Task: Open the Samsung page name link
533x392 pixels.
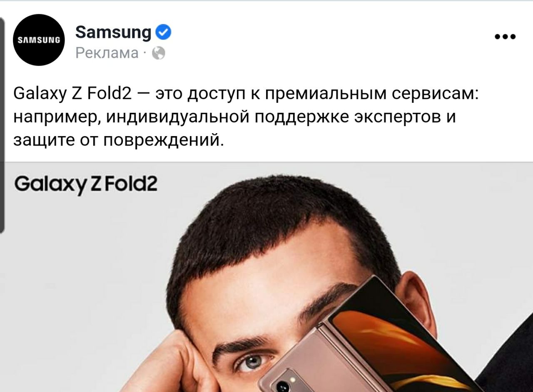Action: click(x=113, y=32)
